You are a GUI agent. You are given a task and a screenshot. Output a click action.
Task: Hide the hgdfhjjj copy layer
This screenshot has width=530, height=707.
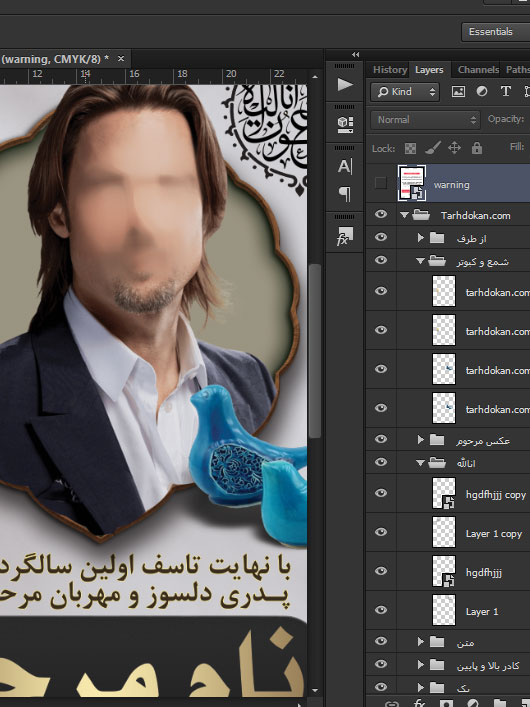381,493
